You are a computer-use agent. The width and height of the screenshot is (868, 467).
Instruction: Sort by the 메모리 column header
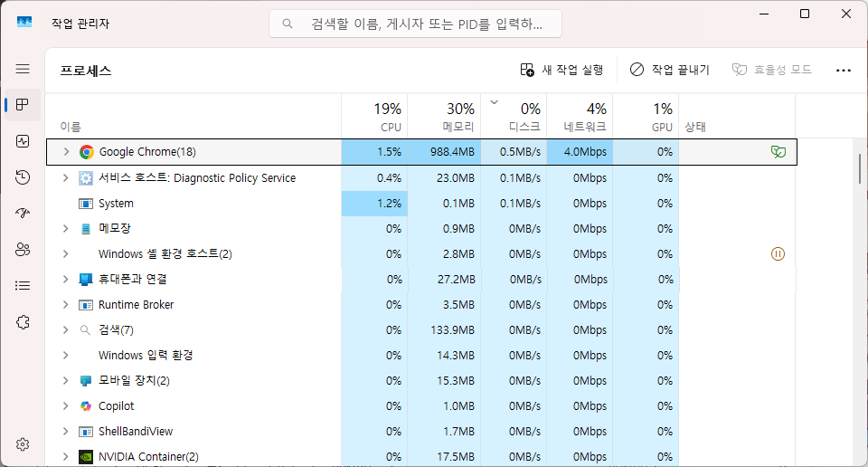point(444,116)
